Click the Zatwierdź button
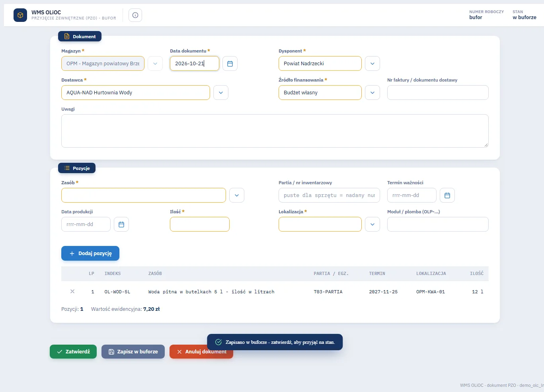544x392 pixels. [x=73, y=352]
